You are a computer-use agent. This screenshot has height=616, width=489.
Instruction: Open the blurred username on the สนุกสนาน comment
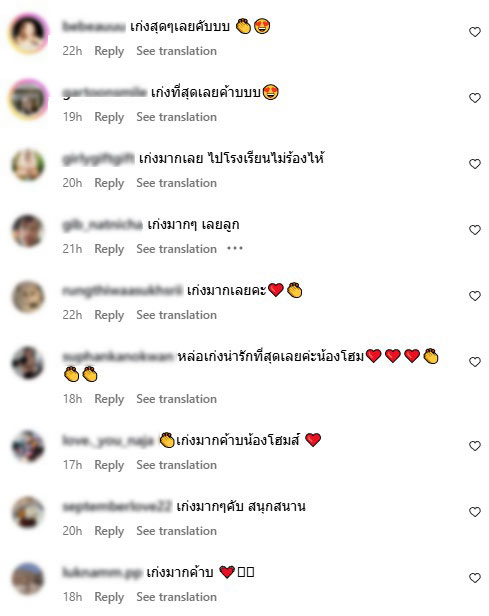117,507
